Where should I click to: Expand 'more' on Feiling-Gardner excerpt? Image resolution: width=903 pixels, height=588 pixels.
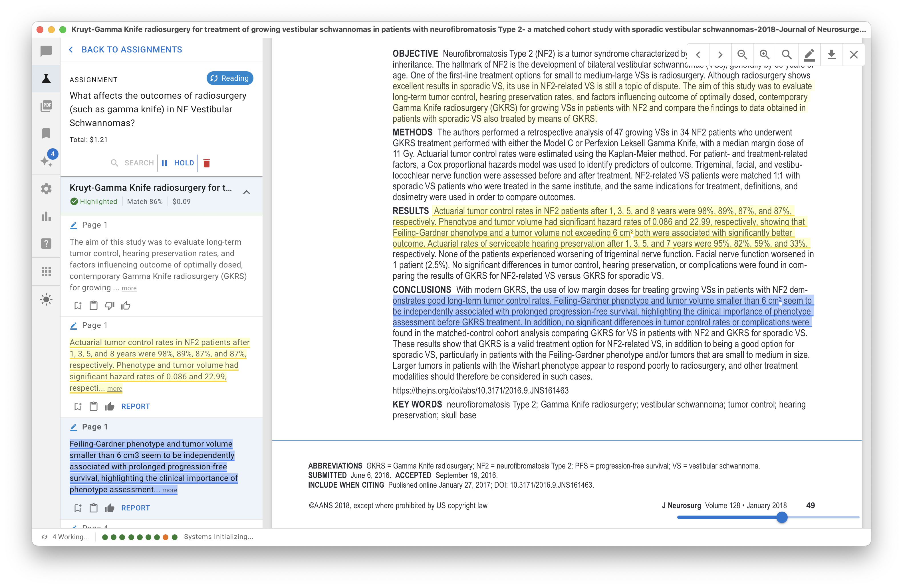[170, 490]
